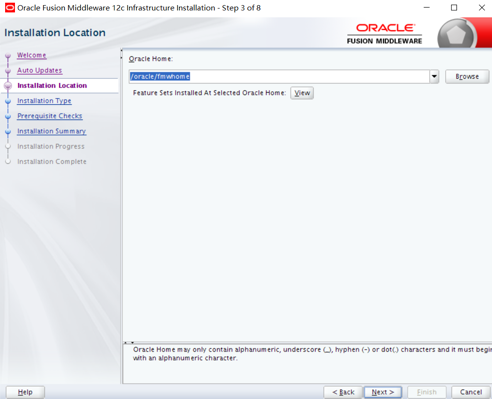Minimize the installer window
Viewport: 492px width, 399px height.
coord(427,8)
